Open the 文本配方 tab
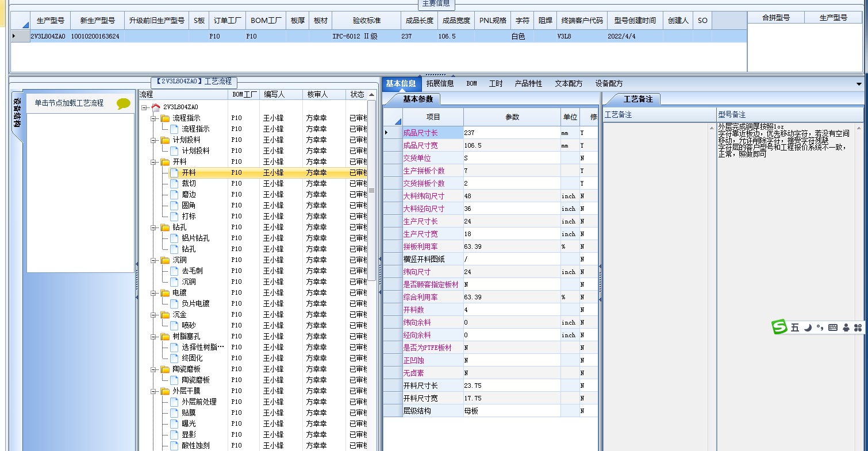The width and height of the screenshot is (868, 451). tap(569, 83)
